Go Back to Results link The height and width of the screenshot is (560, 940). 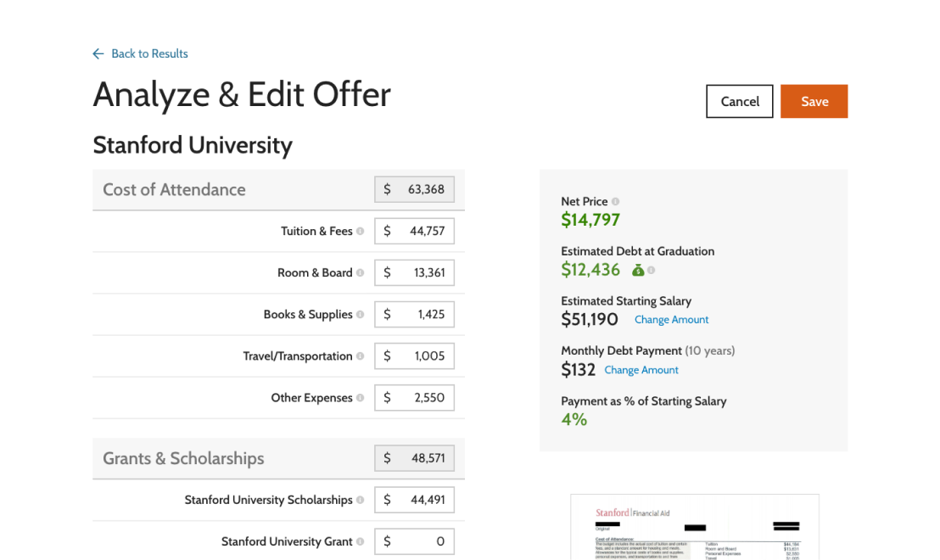pyautogui.click(x=149, y=53)
